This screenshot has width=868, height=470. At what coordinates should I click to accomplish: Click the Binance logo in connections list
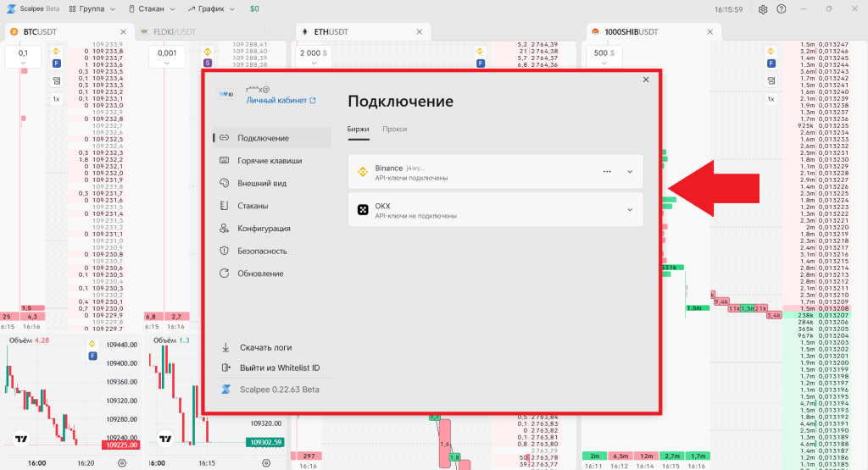pyautogui.click(x=363, y=172)
